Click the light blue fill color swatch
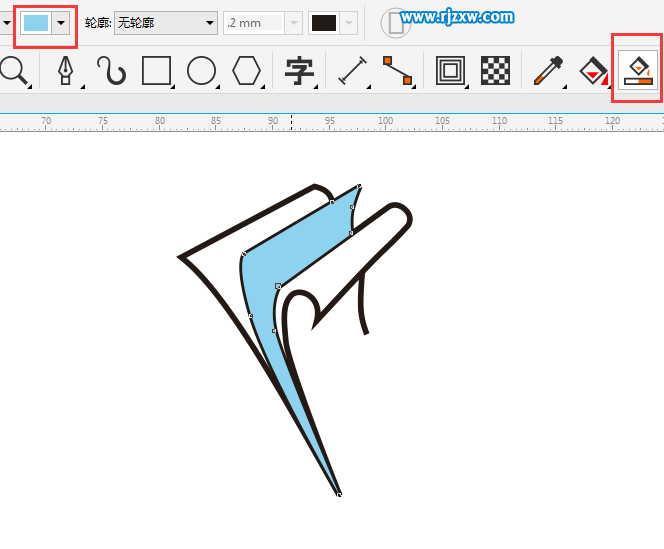Viewport: 664px width, 549px height. 36,23
